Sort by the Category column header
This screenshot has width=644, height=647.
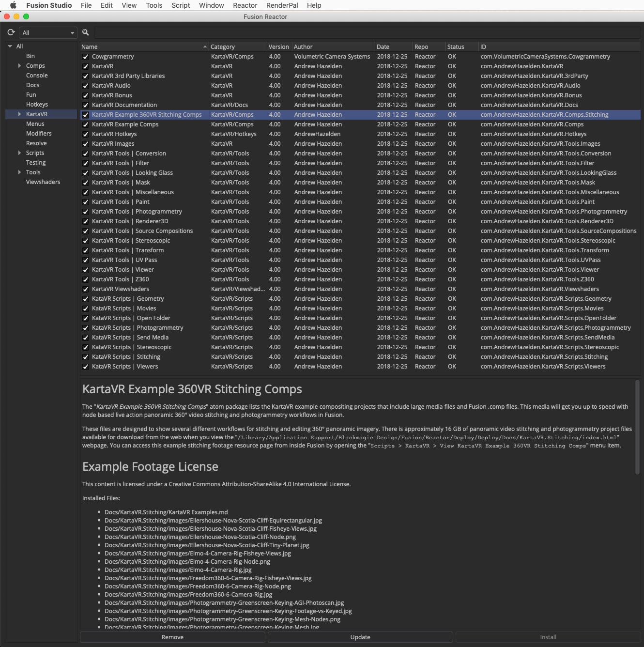(238, 47)
